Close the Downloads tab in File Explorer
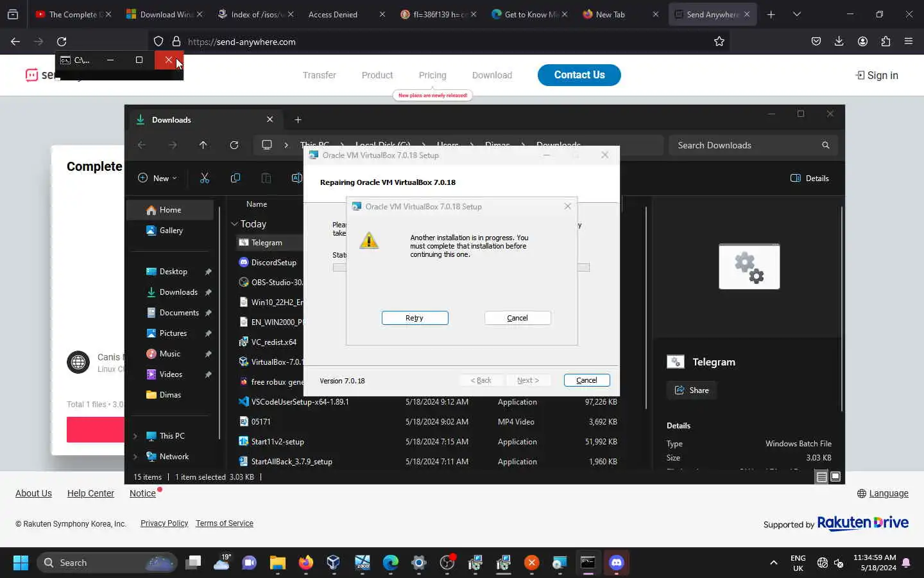 [x=269, y=119]
